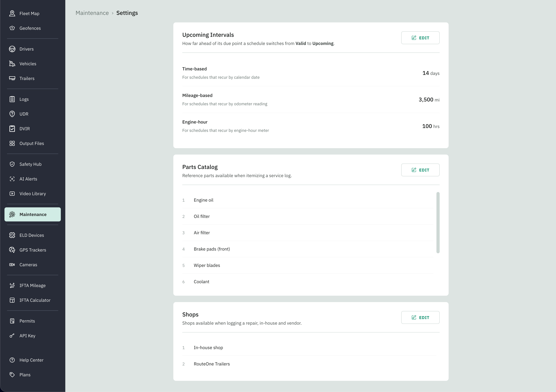Click the Mileage-based interval label
556x392 pixels.
pyautogui.click(x=197, y=95)
